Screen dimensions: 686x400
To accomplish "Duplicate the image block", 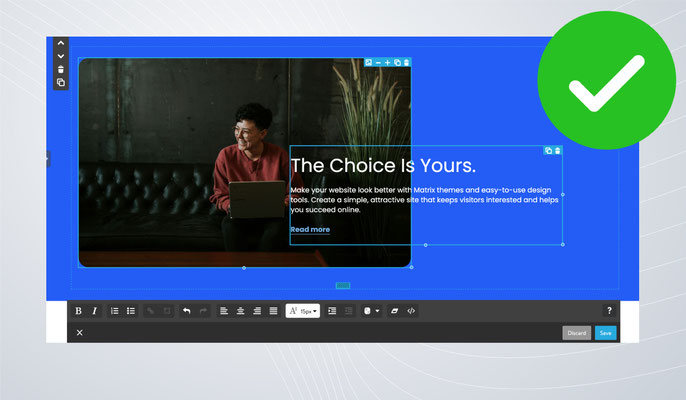I will click(x=397, y=63).
